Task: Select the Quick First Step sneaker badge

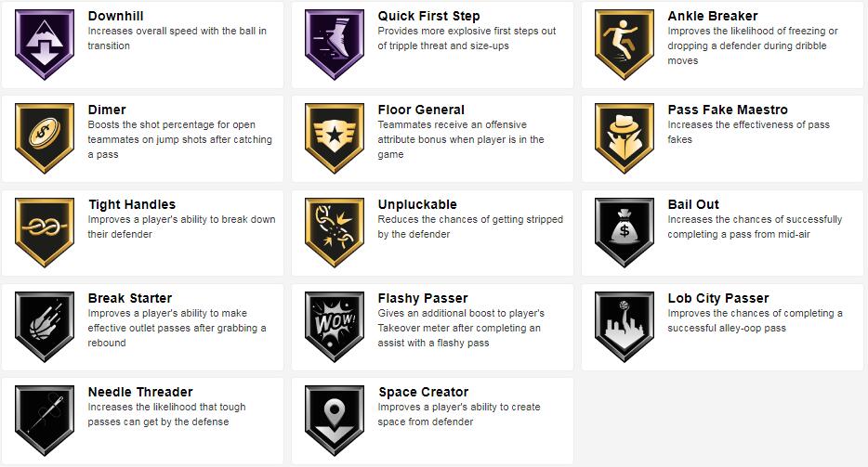Action: point(335,45)
